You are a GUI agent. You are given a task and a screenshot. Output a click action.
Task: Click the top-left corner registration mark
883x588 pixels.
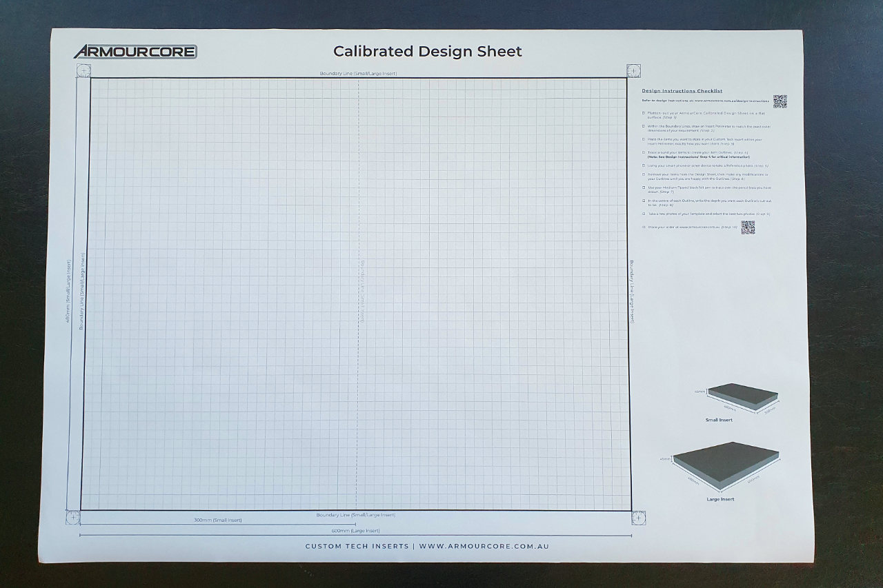[83, 70]
